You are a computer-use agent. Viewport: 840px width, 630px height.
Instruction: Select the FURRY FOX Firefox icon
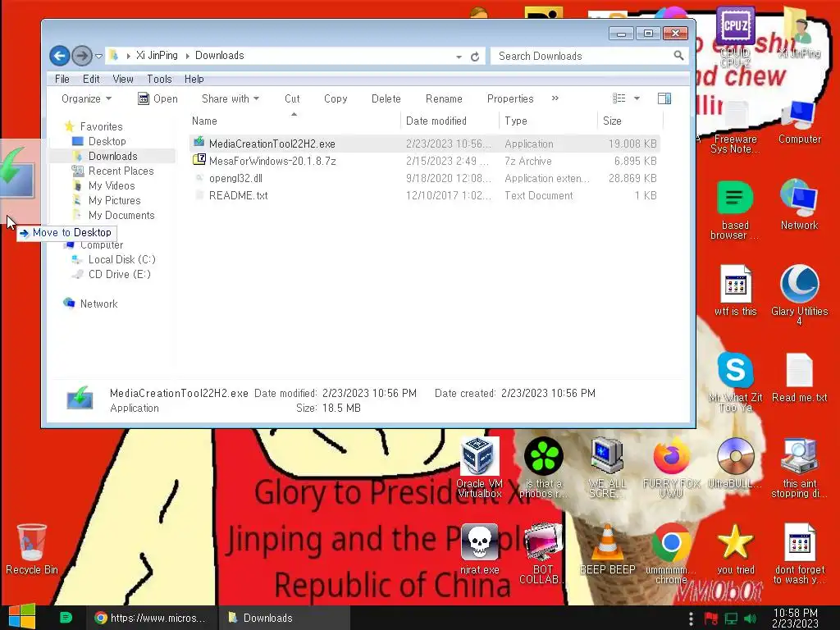[x=671, y=468]
